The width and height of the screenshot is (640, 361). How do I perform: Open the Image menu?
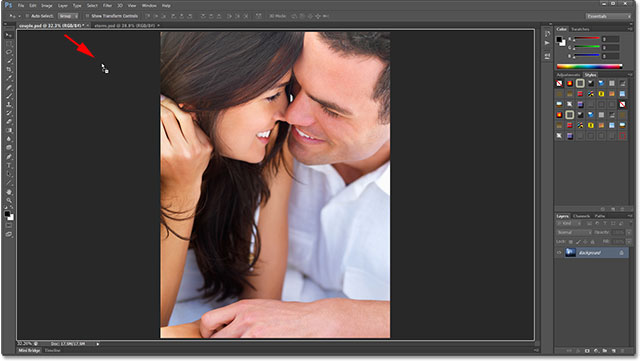tap(47, 6)
